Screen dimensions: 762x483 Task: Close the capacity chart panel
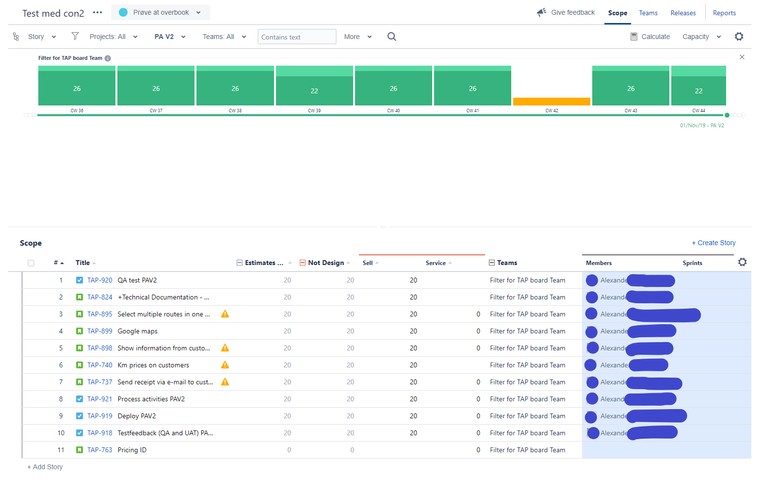[742, 57]
